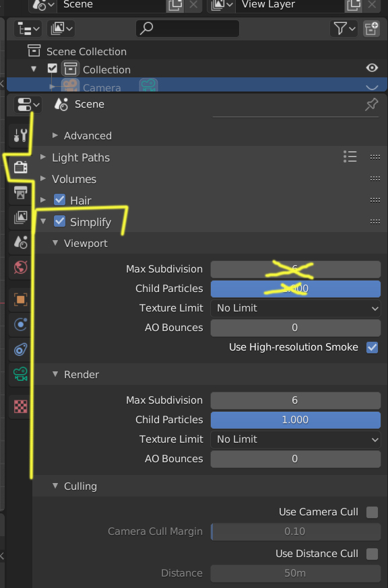Disable the Simplify checkbox
This screenshot has width=388, height=588.
tap(60, 221)
